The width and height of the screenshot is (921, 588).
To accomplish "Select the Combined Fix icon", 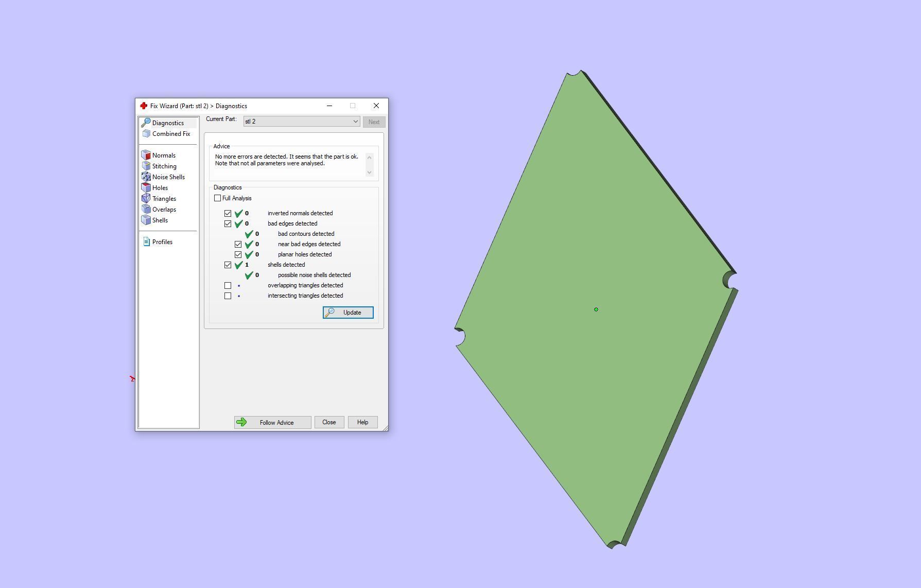I will pos(146,133).
